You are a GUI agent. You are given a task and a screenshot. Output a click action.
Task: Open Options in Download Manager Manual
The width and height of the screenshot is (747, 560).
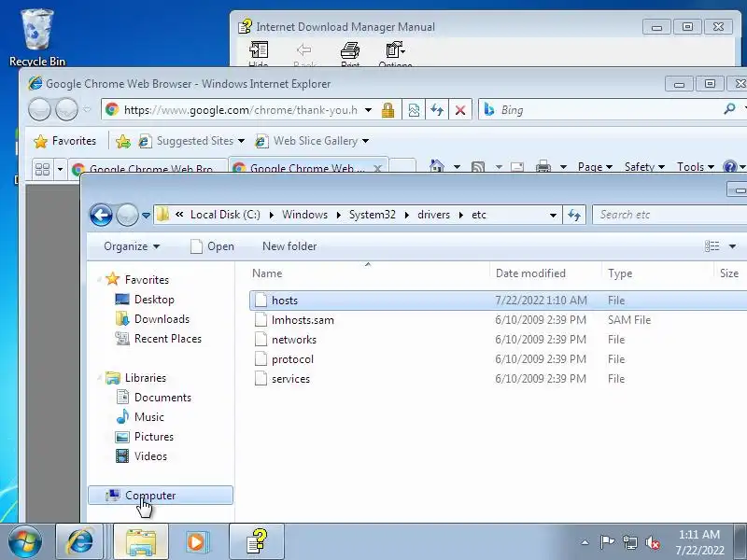pyautogui.click(x=395, y=53)
